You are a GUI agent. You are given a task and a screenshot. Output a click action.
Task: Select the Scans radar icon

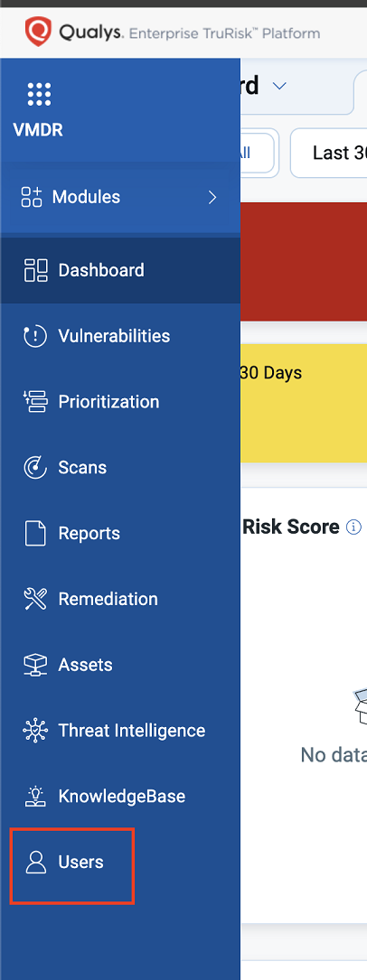[35, 468]
